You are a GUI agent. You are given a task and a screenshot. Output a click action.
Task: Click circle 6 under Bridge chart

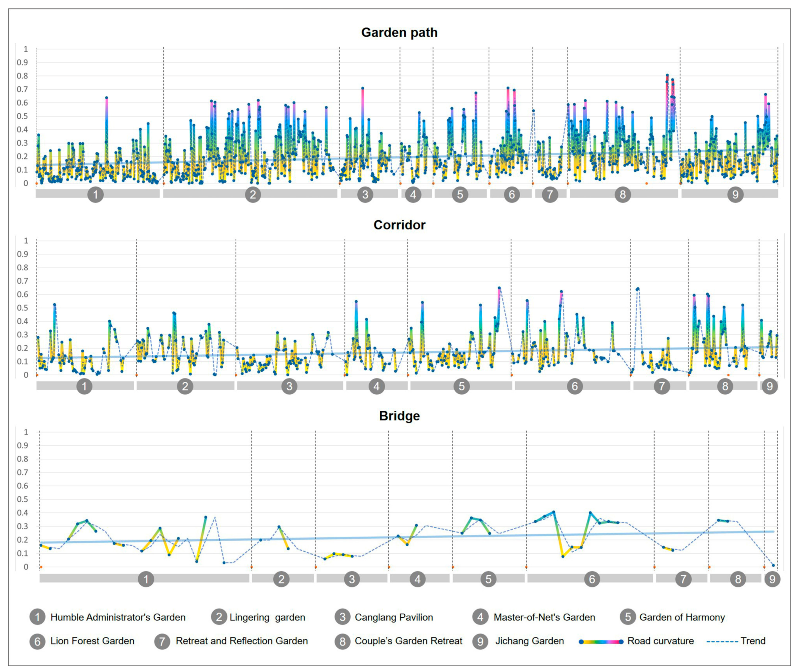coord(592,579)
